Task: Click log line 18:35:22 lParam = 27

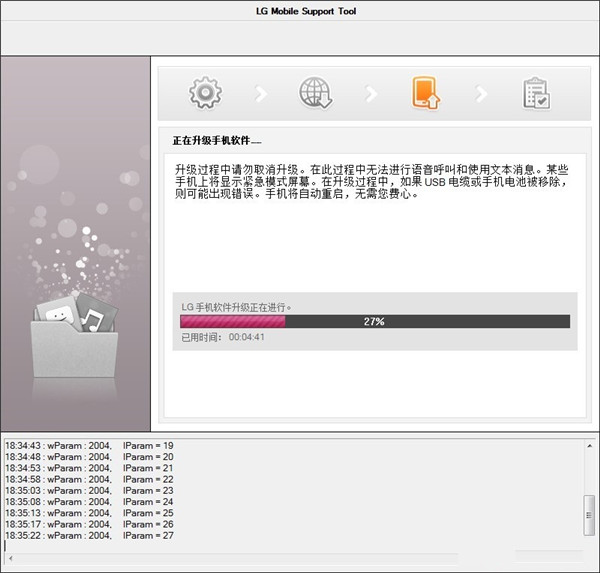Action: [89, 535]
